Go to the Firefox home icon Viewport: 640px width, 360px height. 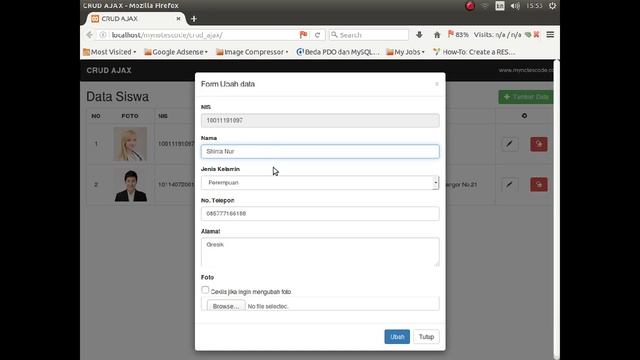[x=437, y=35]
